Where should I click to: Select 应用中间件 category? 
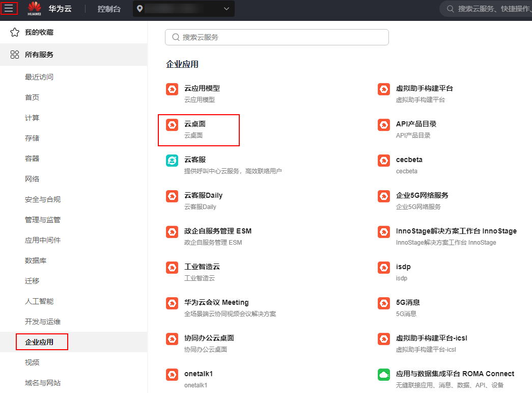coord(43,240)
